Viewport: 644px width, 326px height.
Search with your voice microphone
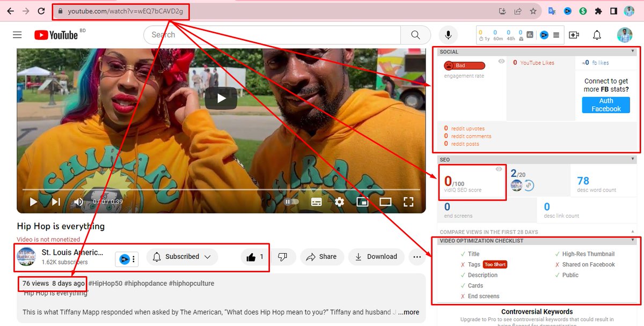click(x=448, y=35)
